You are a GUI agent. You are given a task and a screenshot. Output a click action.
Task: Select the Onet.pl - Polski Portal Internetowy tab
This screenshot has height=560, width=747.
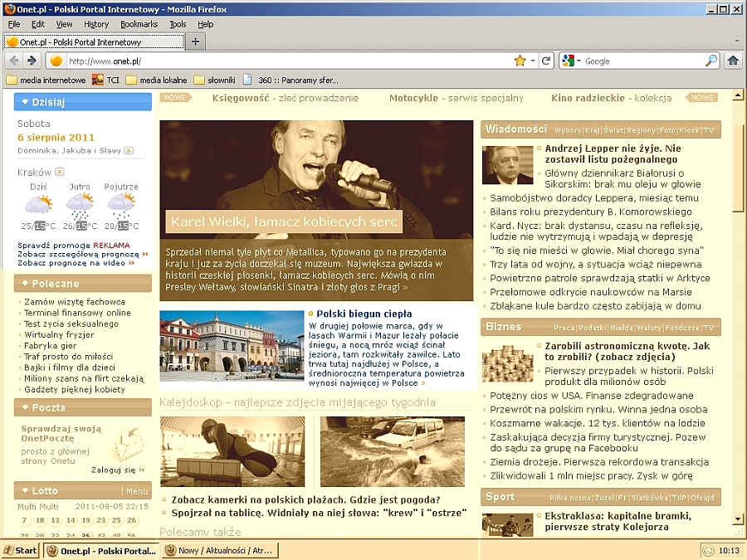tap(95, 42)
